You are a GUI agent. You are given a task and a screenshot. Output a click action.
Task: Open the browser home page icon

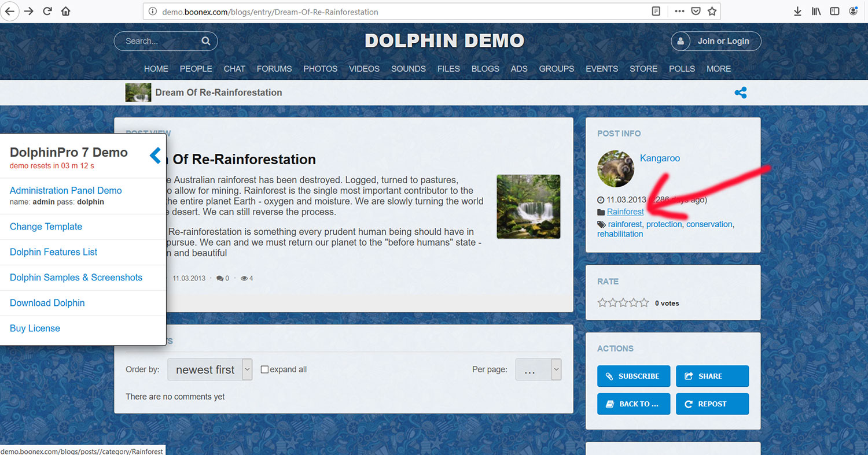pyautogui.click(x=66, y=11)
